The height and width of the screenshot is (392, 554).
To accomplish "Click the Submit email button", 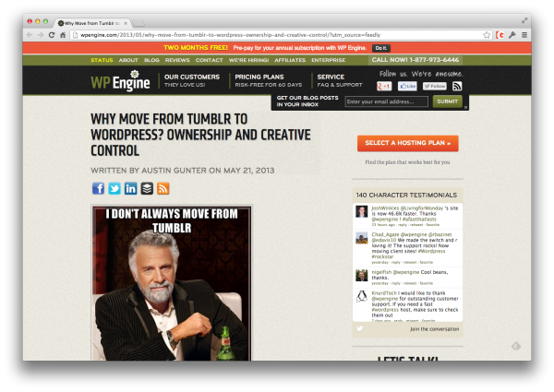I will pos(447,101).
